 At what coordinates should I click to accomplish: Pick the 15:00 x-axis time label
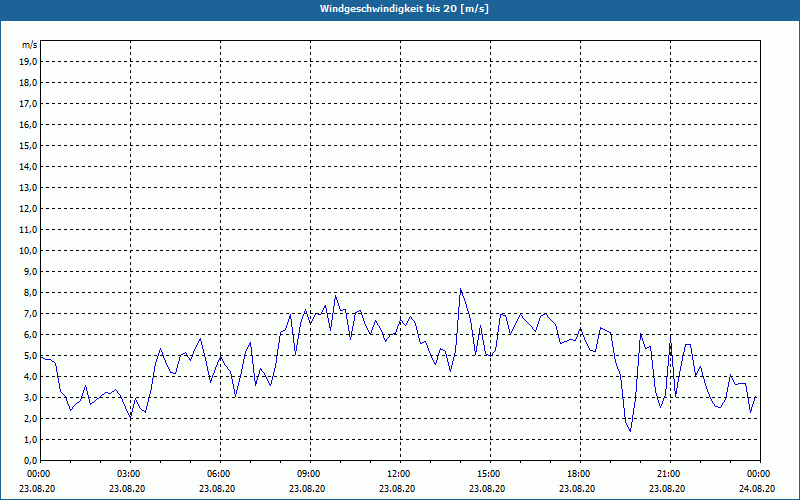pos(491,474)
